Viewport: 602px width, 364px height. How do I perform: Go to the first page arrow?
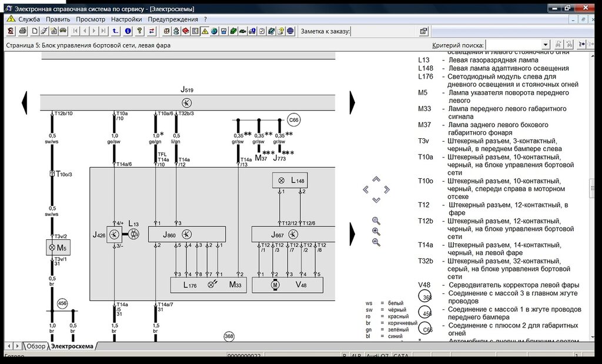pos(75,31)
